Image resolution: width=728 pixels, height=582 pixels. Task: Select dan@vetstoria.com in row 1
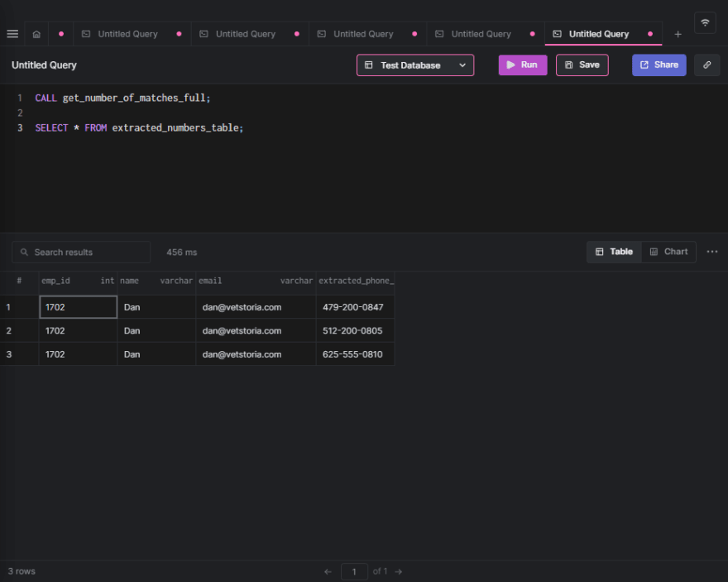click(x=256, y=307)
